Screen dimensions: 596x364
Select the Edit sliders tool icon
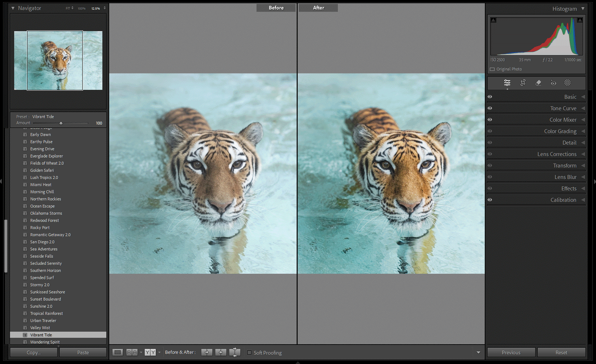[507, 83]
